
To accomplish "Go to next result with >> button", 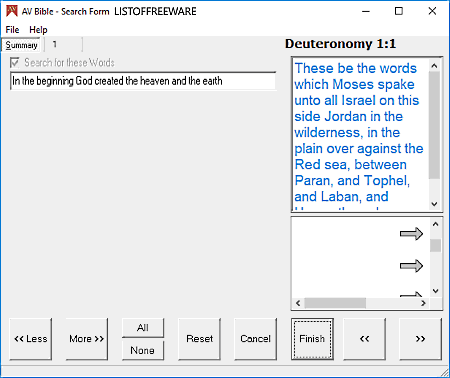I will [x=421, y=339].
